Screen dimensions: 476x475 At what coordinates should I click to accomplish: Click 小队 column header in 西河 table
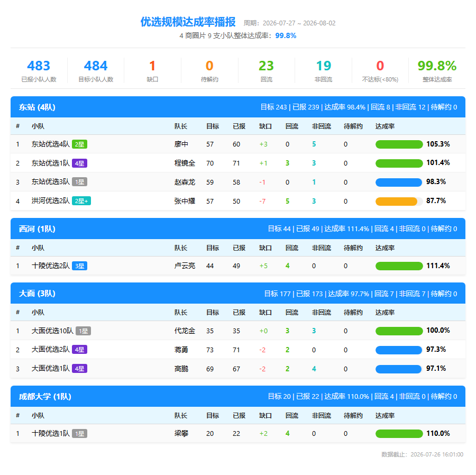[38, 248]
